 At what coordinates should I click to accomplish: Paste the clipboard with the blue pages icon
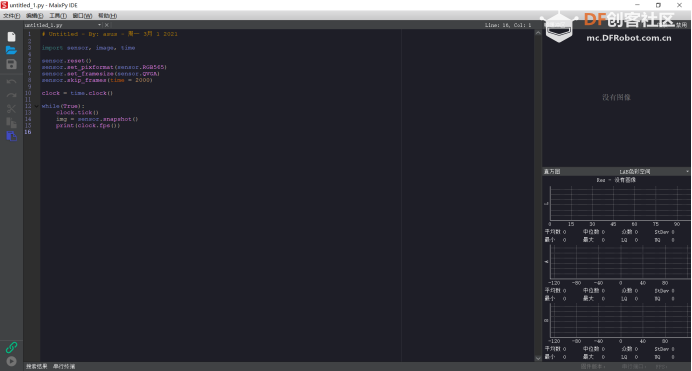[11, 136]
